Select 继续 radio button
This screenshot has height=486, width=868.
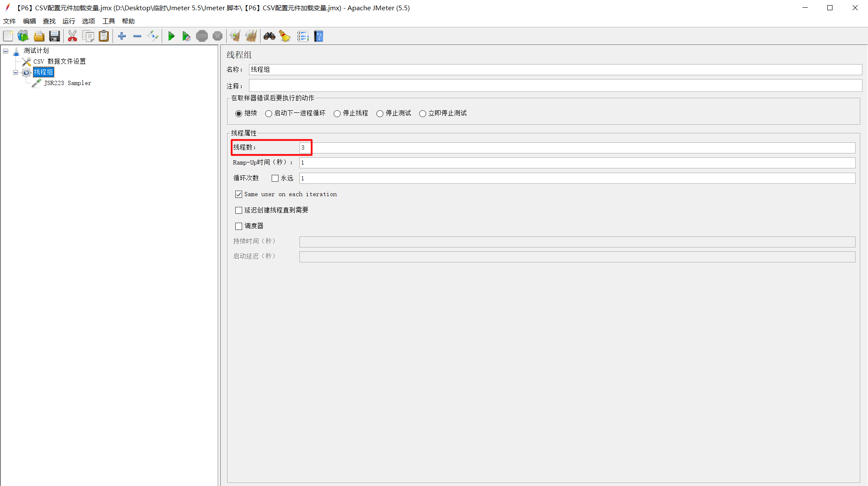coord(239,113)
